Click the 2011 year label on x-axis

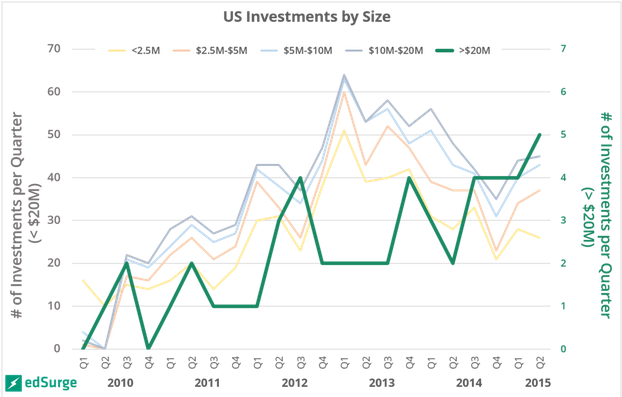click(x=207, y=383)
